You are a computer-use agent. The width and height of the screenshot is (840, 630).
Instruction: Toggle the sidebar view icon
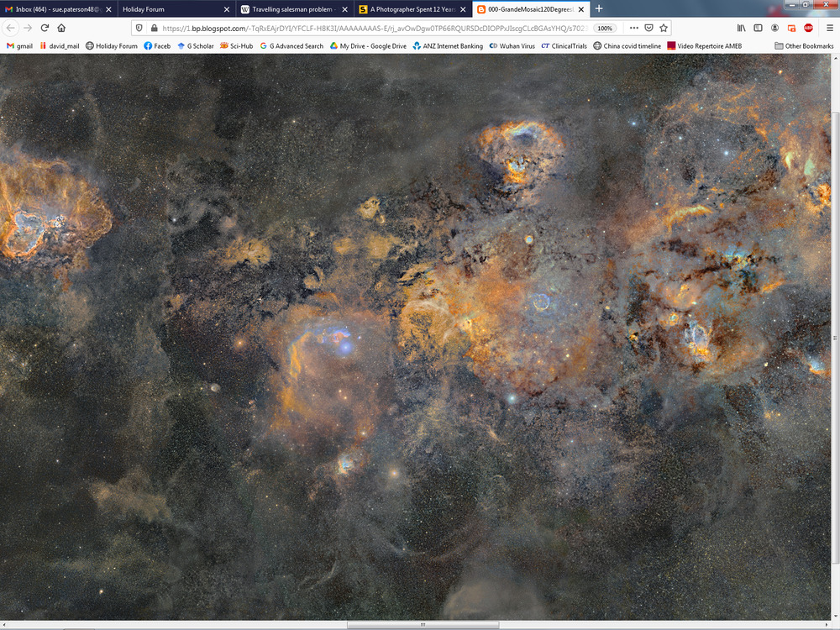(x=758, y=28)
